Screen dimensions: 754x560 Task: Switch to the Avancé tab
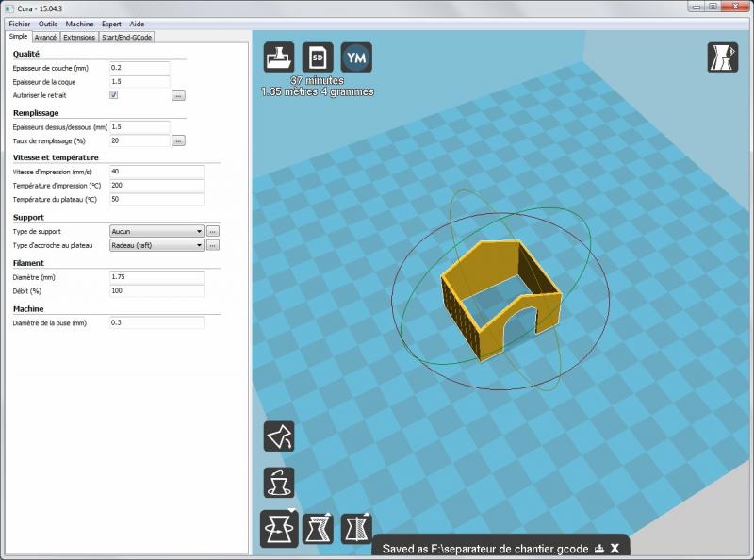click(45, 38)
